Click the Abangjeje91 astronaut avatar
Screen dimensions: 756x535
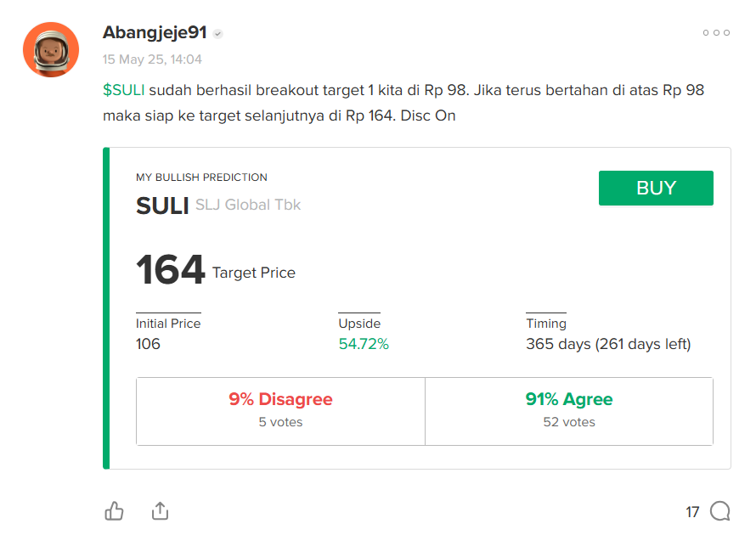click(51, 49)
